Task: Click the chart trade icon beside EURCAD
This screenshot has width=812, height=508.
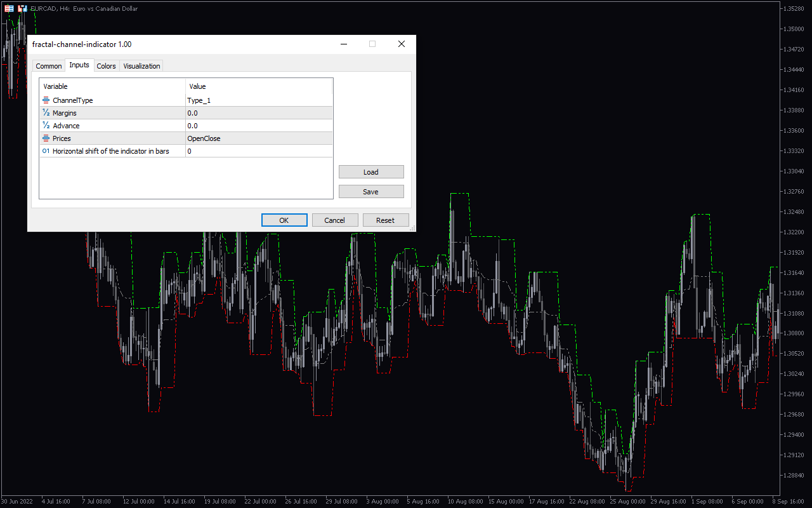Action: pyautogui.click(x=22, y=8)
